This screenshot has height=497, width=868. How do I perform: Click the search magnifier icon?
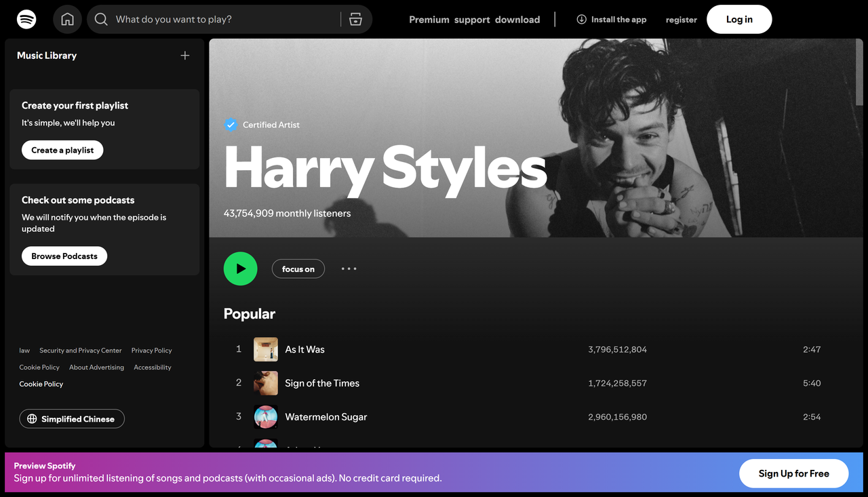pyautogui.click(x=101, y=20)
